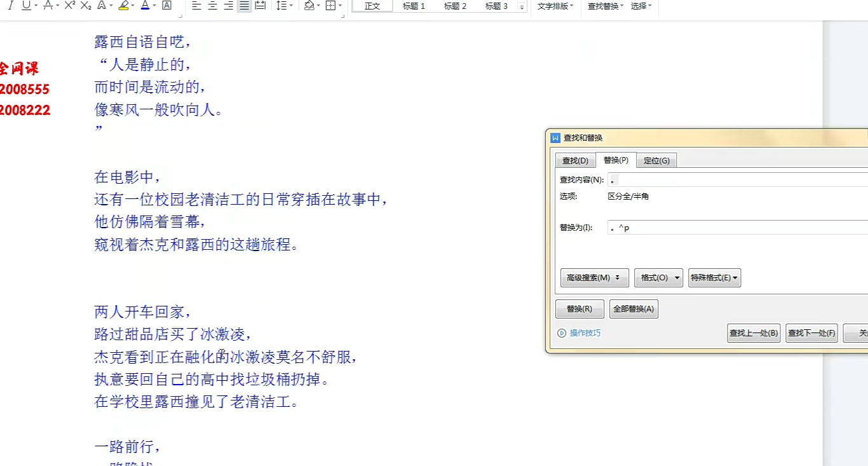Open paragraph settings dialog launcher

coord(343,16)
